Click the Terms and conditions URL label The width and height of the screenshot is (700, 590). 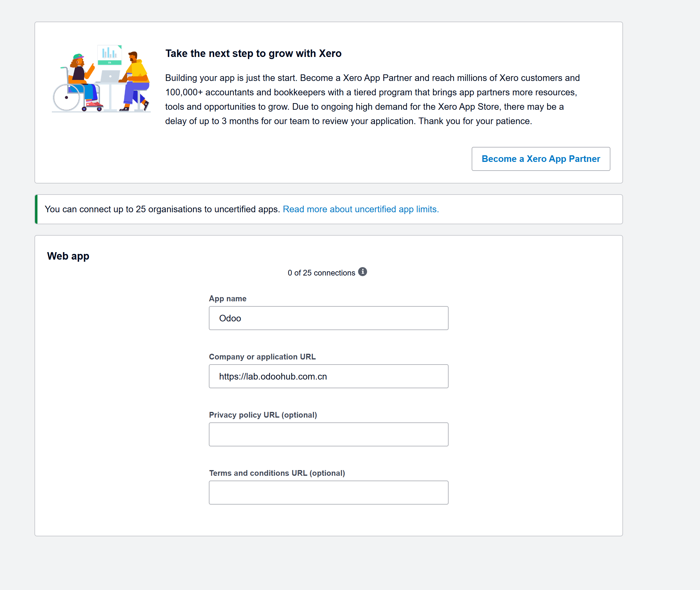(277, 473)
